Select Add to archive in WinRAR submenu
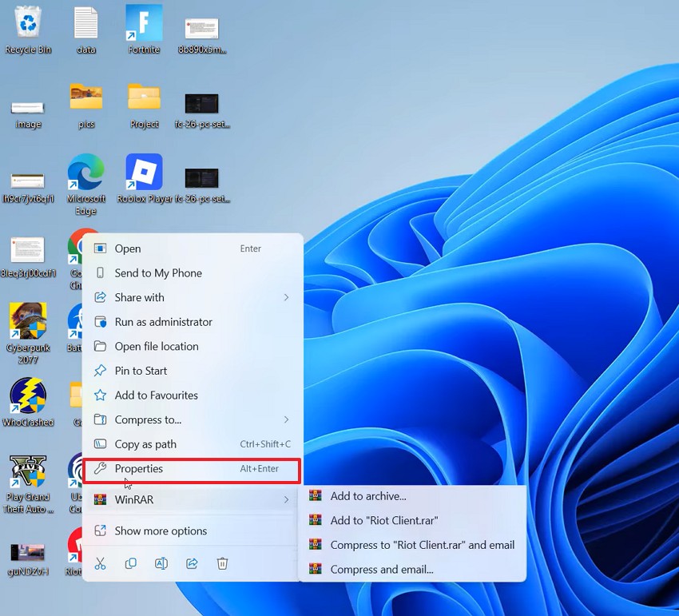The height and width of the screenshot is (616, 679). [x=369, y=496]
